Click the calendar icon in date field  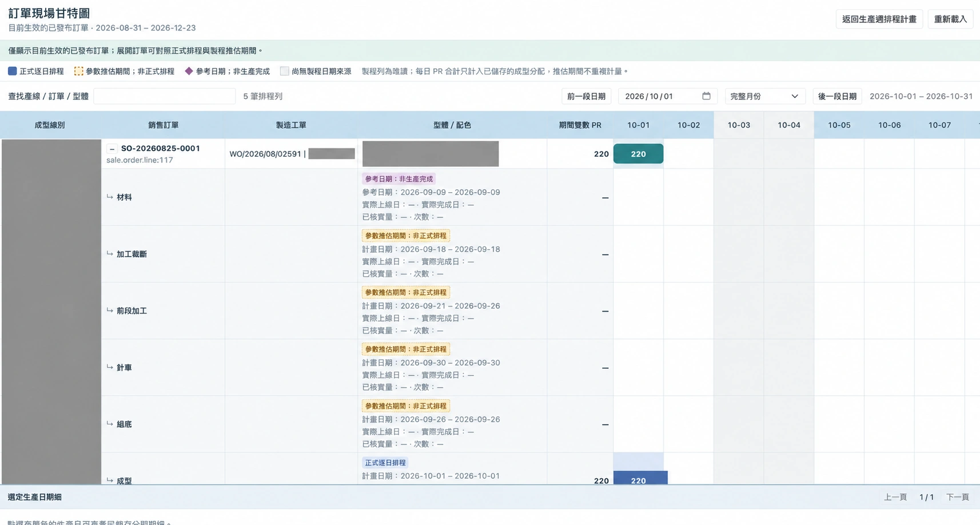click(x=706, y=96)
